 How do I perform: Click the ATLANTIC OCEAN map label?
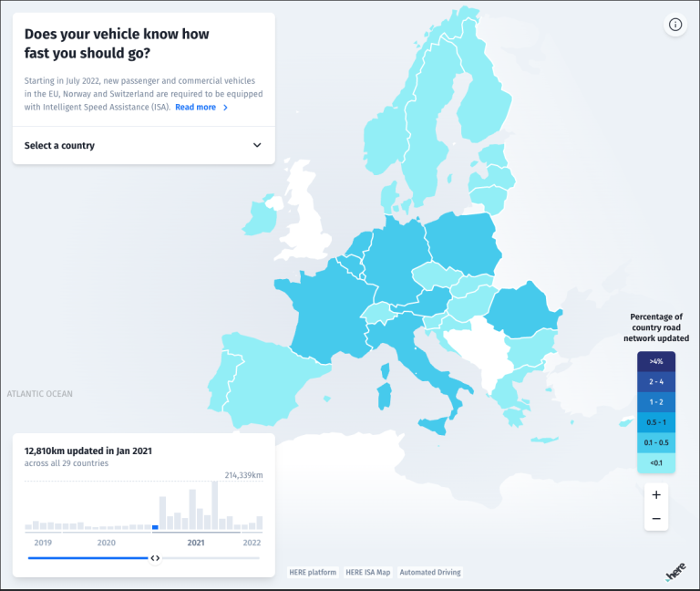click(40, 394)
